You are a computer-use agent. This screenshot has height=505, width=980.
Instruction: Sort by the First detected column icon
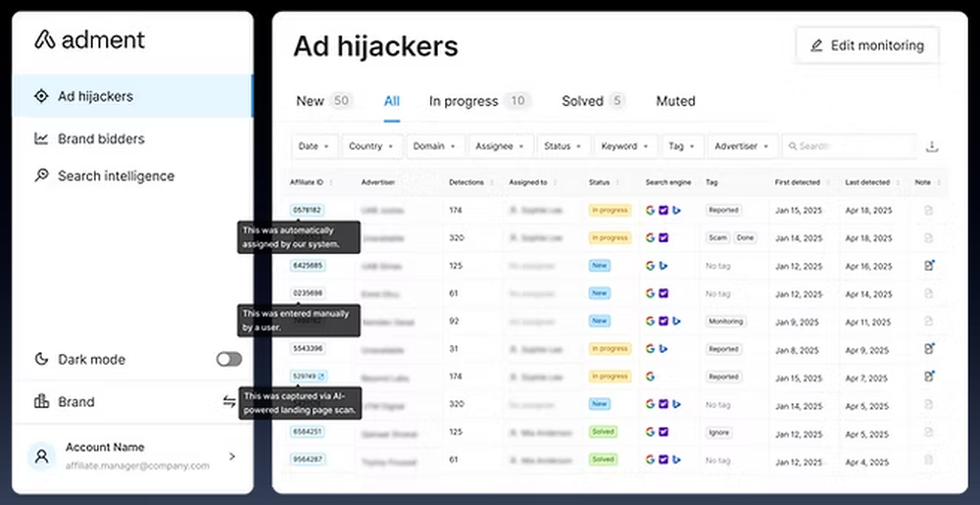tap(828, 182)
